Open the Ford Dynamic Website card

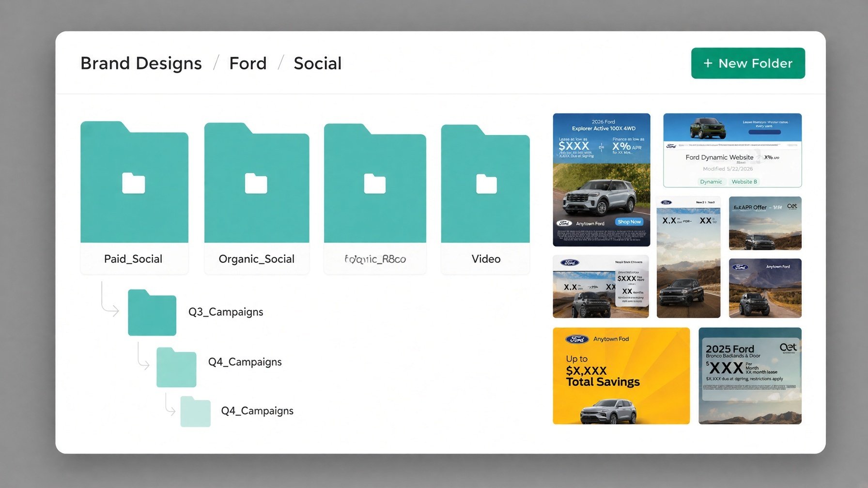(732, 150)
